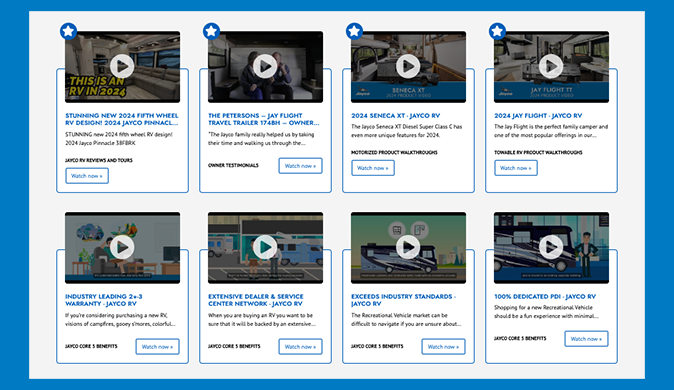Click the star badge on the Jay Flight card
Screen dimensions: 674x390
497,31
